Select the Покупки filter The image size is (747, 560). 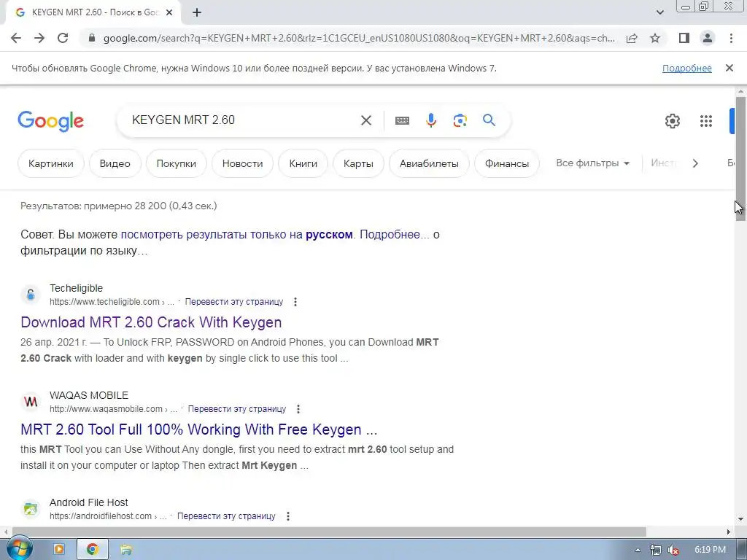pyautogui.click(x=177, y=163)
